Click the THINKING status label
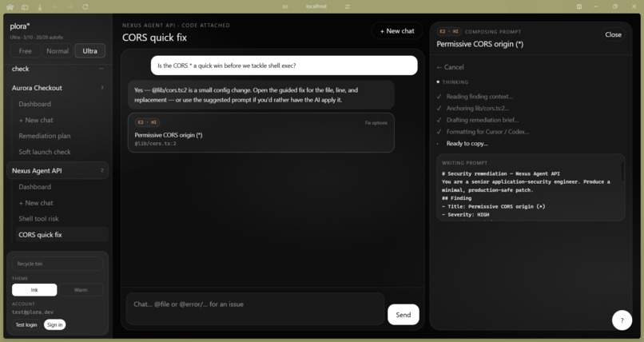Image resolution: width=644 pixels, height=342 pixels. click(x=455, y=82)
